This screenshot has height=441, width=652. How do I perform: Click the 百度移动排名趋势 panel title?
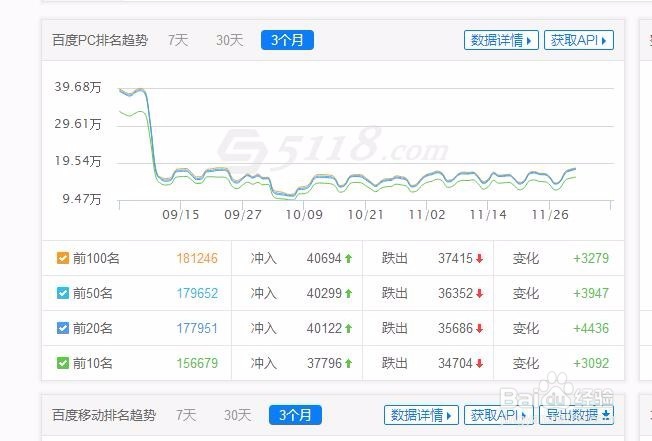point(104,415)
